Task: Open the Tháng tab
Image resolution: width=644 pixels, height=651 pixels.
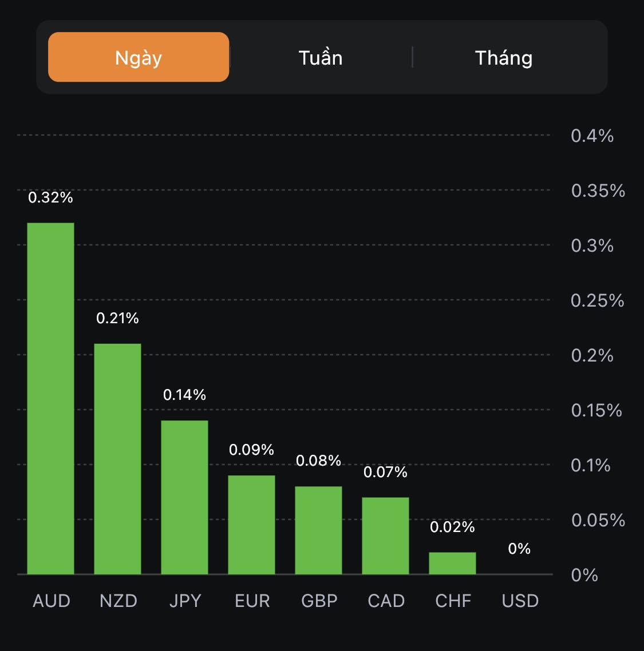Action: coord(504,58)
